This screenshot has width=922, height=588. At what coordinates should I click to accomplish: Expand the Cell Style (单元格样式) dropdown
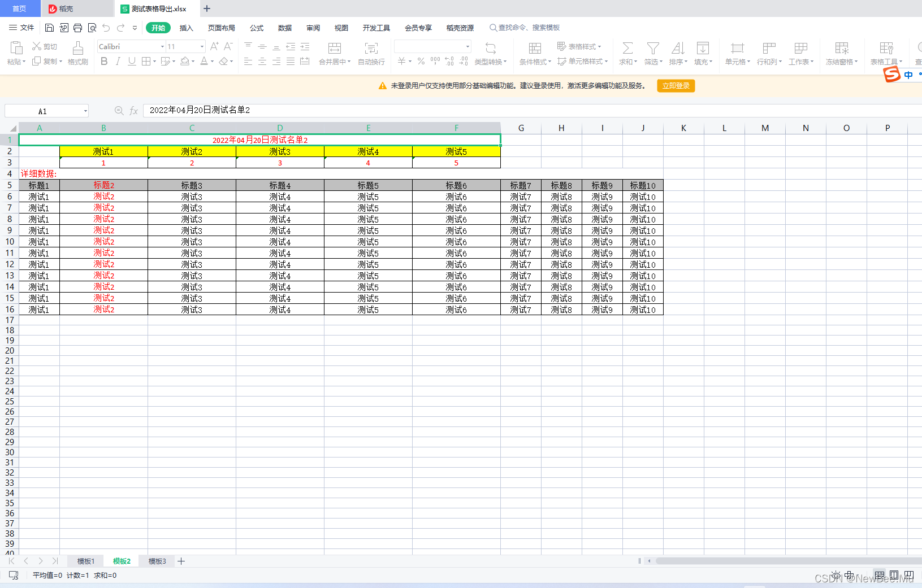pyautogui.click(x=606, y=62)
